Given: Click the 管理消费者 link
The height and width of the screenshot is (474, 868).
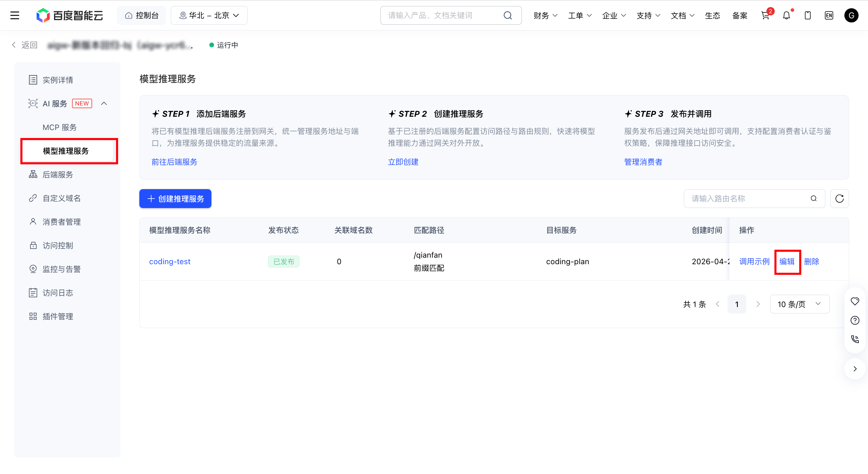Looking at the screenshot, I should point(643,162).
